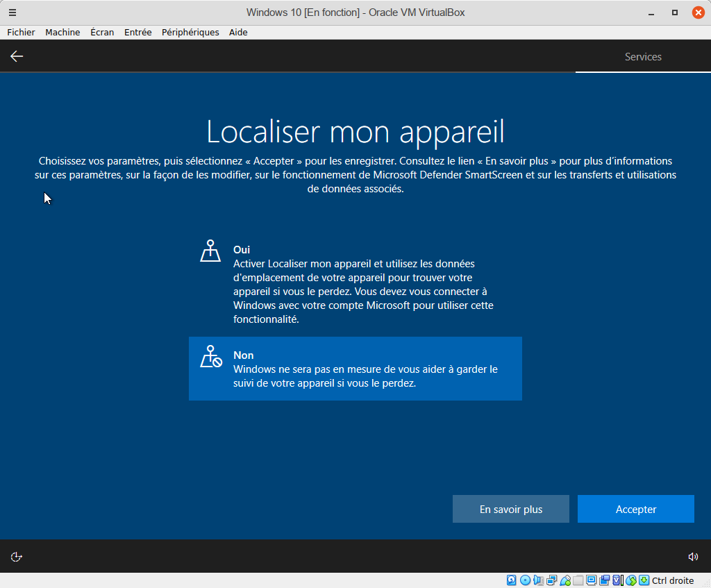Open the Écran menu
This screenshot has width=711, height=588.
(x=102, y=32)
